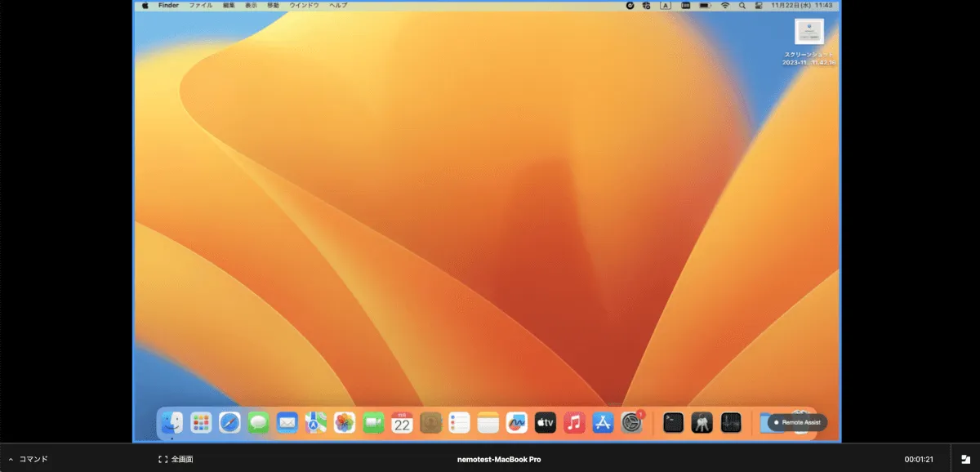Open the Apple TV app

click(x=545, y=422)
